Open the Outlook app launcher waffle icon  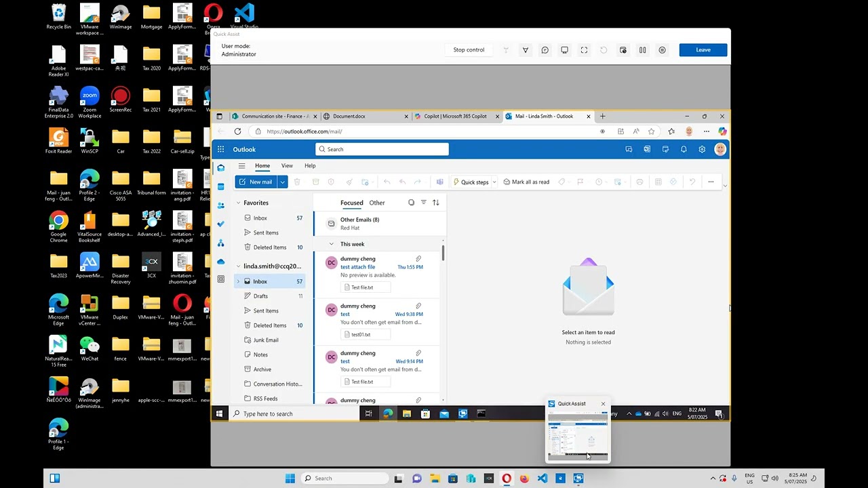coord(220,149)
